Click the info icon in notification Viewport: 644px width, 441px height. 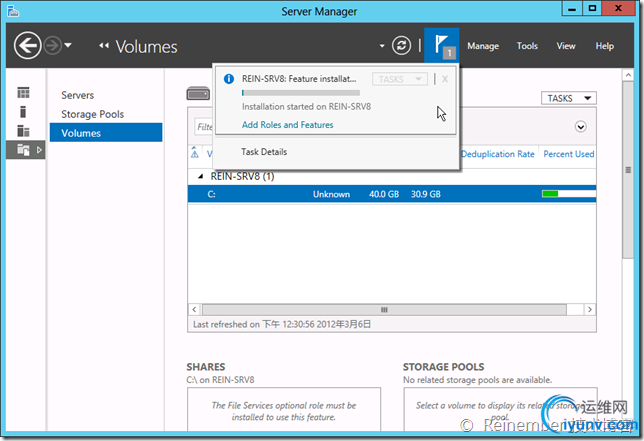[228, 79]
